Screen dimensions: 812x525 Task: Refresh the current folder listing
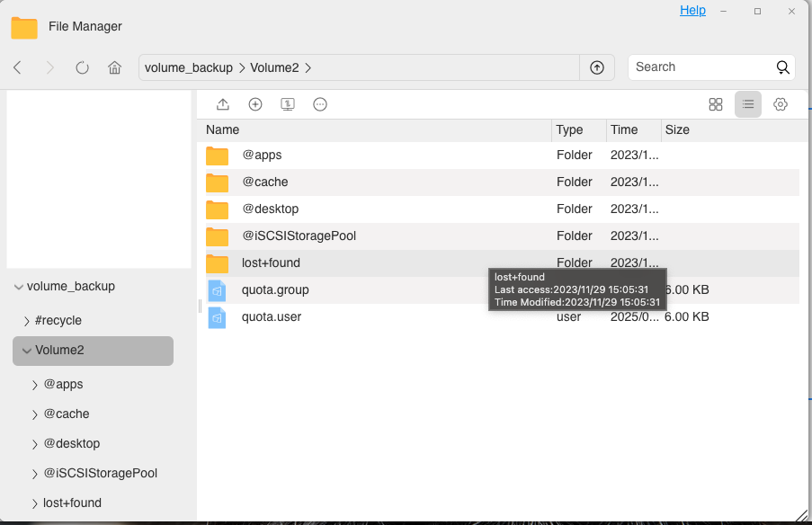[83, 67]
